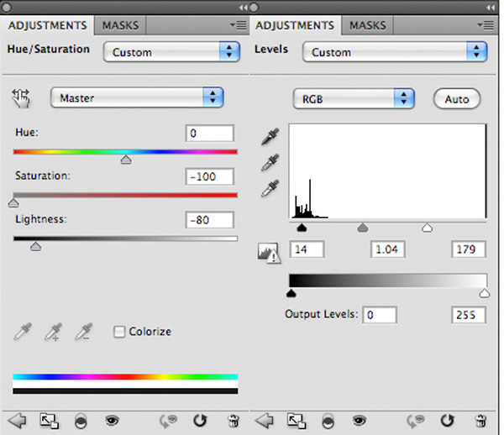
Task: Switch to Masks tab in Levels panel
Action: click(x=368, y=25)
